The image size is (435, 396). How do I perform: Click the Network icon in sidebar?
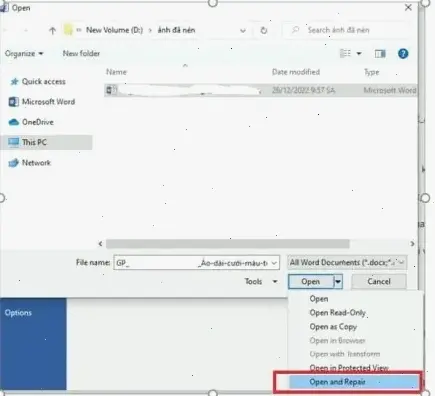13,163
